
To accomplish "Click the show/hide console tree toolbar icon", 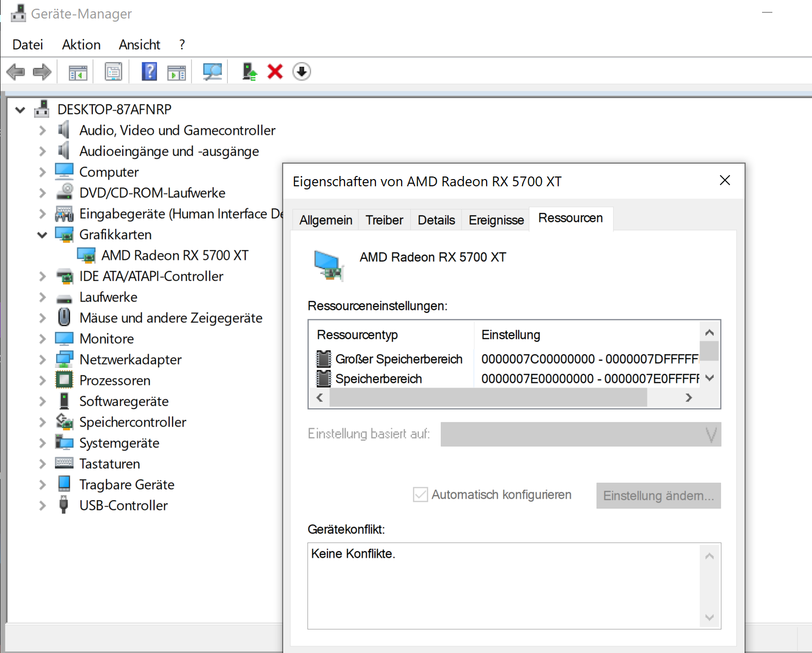I will pyautogui.click(x=78, y=72).
